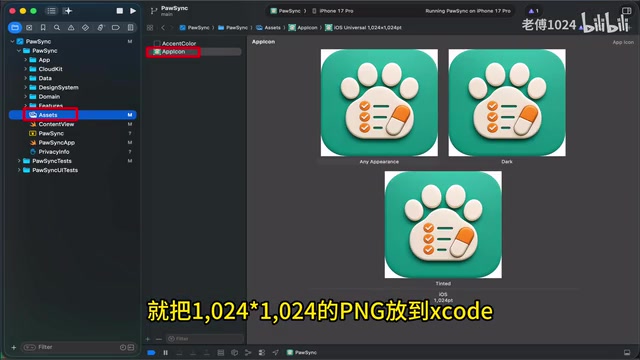Screen dimensions: 640x360
Task: Expand the PawSyncTests folder
Action: pos(19,161)
